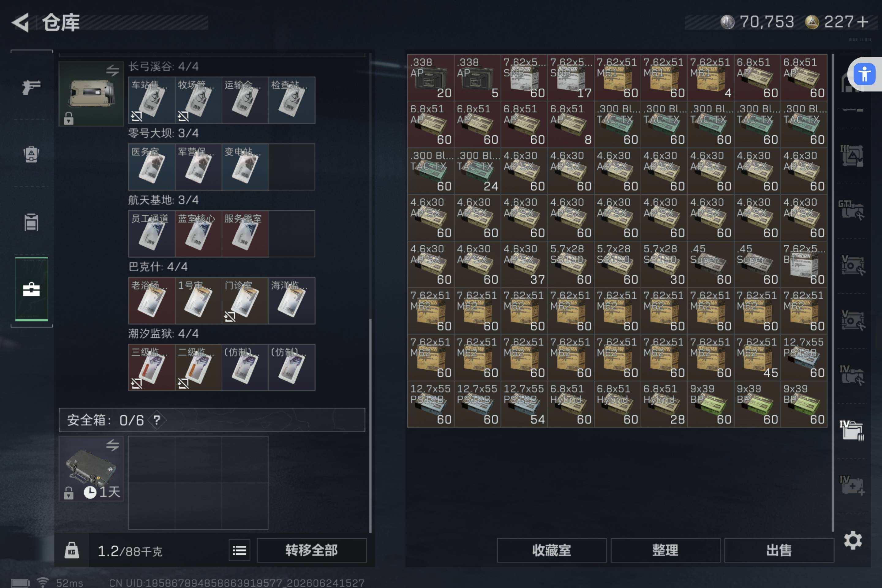Click the 出售 sell button
The image size is (882, 588).
coord(779,550)
